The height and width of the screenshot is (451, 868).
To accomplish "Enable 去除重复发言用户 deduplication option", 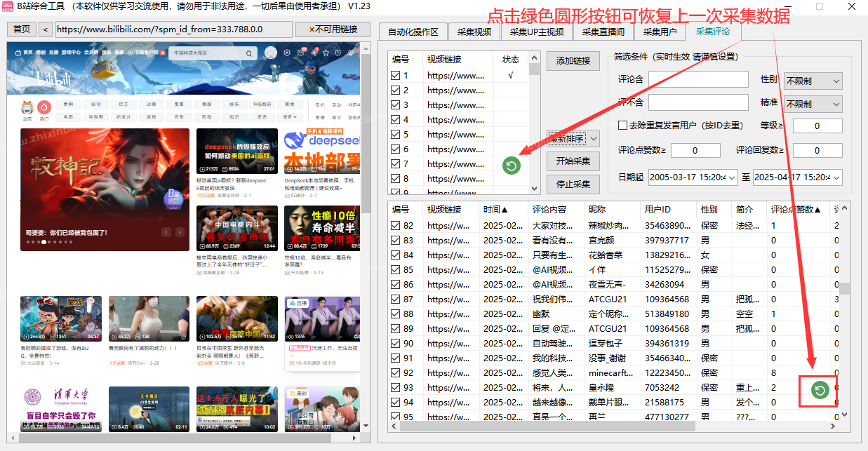I will (x=621, y=125).
